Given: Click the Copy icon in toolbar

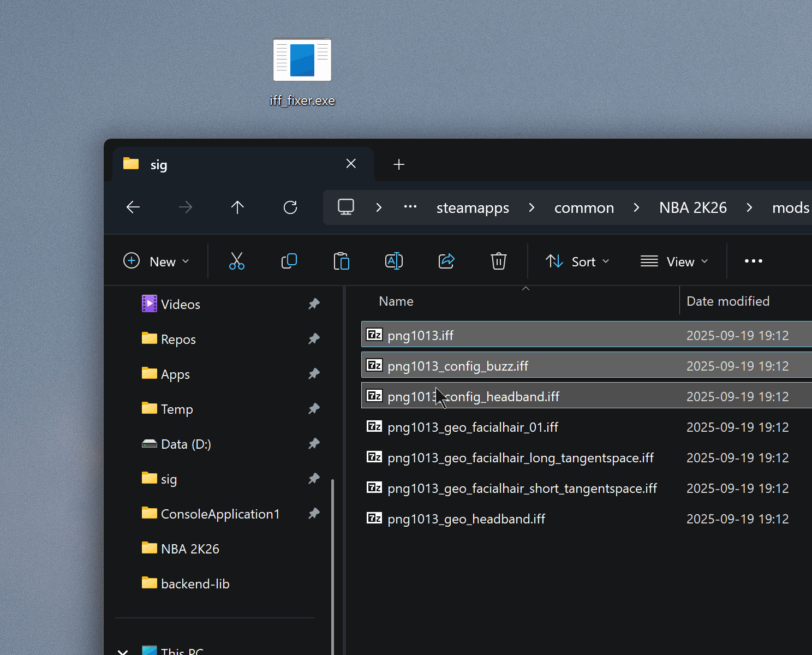Looking at the screenshot, I should 289,261.
